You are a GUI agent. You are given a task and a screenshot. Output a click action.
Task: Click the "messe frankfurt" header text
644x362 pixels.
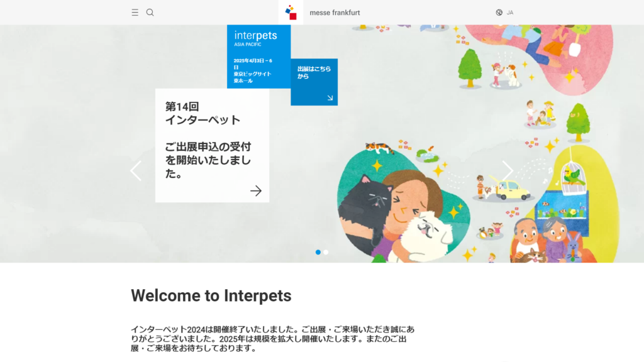click(x=335, y=13)
